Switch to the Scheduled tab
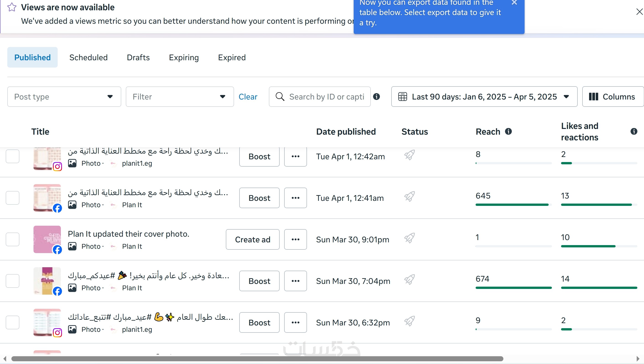Image resolution: width=644 pixels, height=364 pixels. point(88,57)
